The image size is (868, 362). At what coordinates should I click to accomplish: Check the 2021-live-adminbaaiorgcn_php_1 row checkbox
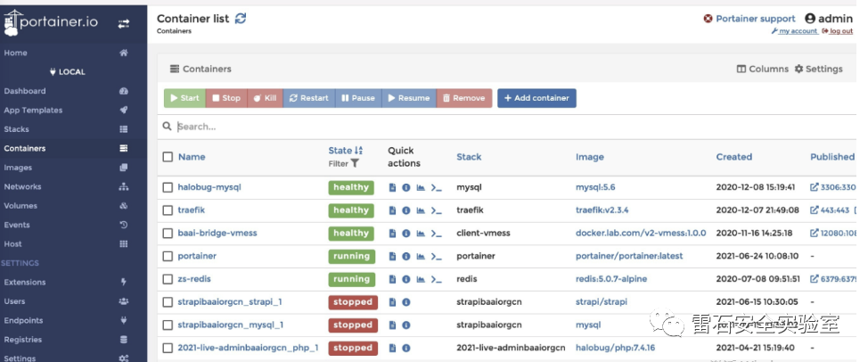point(168,348)
